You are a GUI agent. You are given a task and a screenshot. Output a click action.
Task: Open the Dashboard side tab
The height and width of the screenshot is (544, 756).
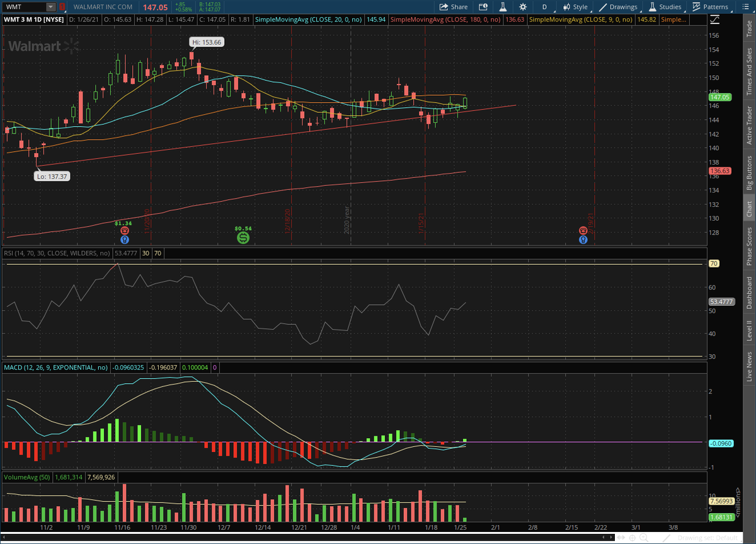[x=749, y=292]
